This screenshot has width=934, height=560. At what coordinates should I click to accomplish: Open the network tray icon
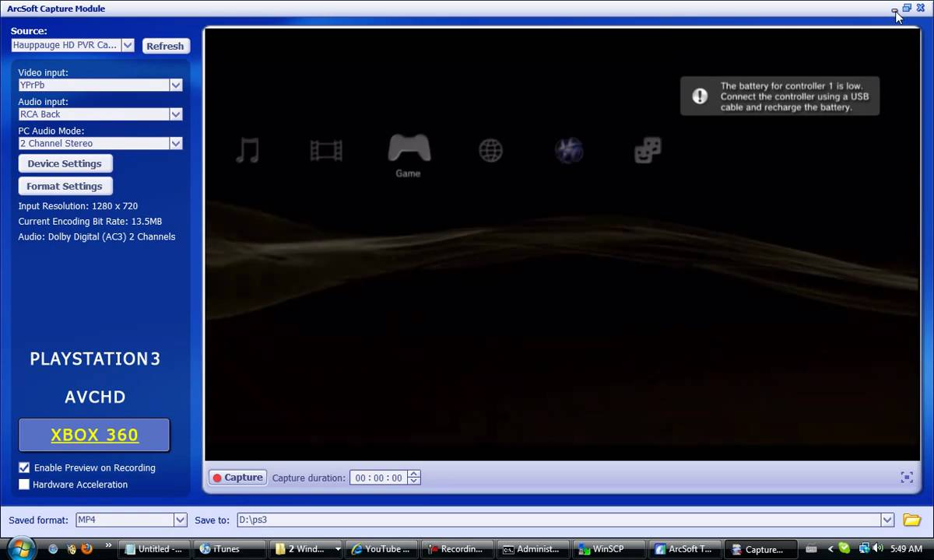coord(864,548)
